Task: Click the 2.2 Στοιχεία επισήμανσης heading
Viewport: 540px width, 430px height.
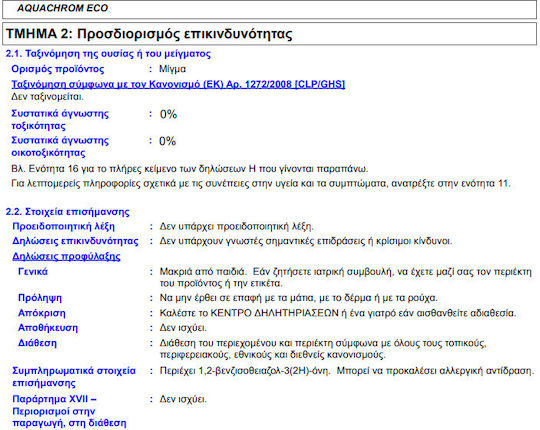Action: (68, 211)
